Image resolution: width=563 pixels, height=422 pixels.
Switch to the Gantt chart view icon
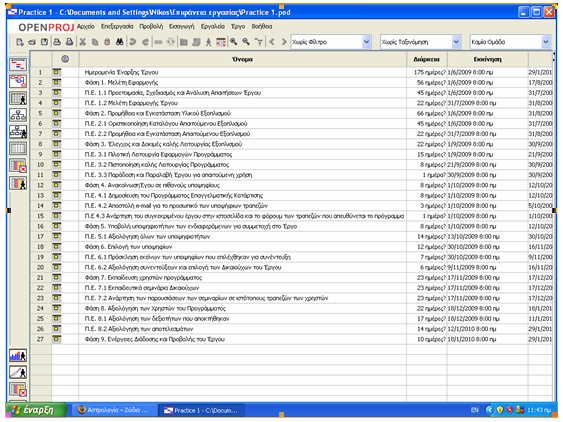coord(18,65)
